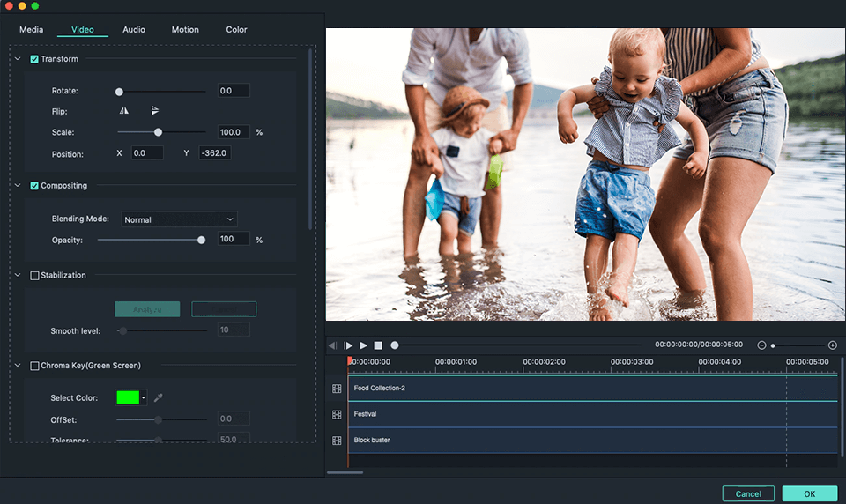Click the Analyze stabilization button
This screenshot has width=846, height=504.
coord(147,309)
